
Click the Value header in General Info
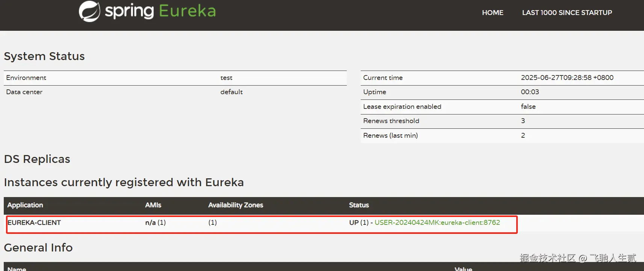[463, 268]
